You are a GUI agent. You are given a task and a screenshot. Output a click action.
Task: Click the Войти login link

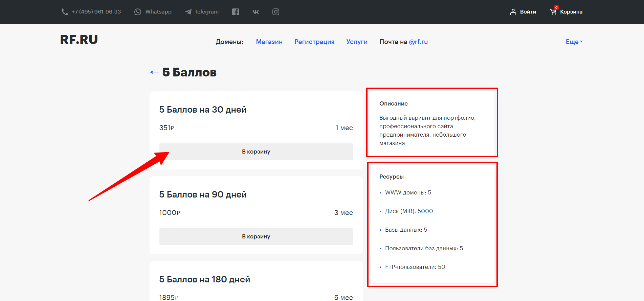pyautogui.click(x=528, y=12)
